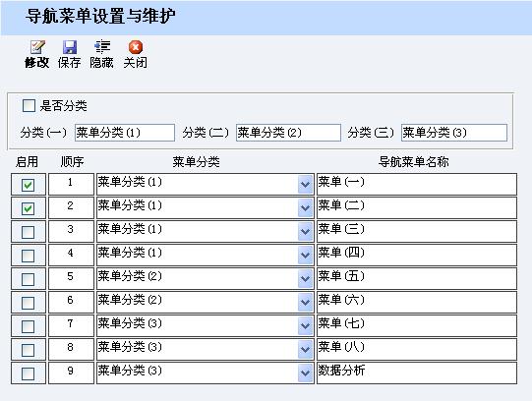The image size is (532, 401).
Task: Click the 保存 floppy disk icon
Action: [x=70, y=47]
